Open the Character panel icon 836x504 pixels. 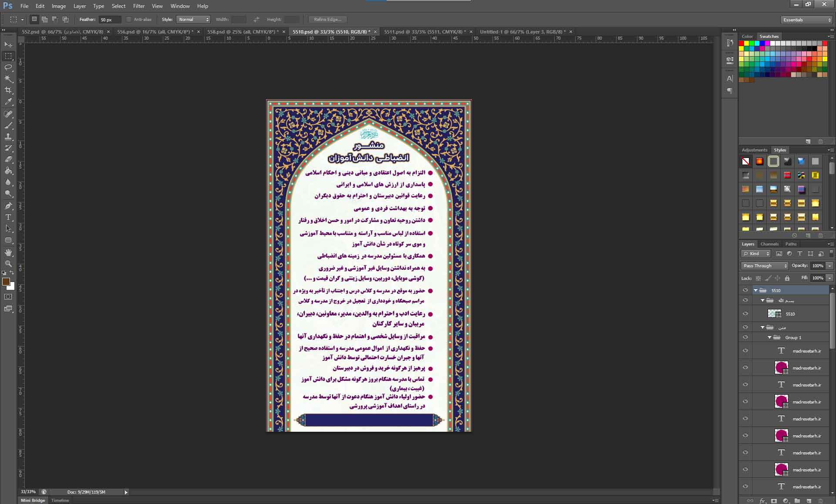pyautogui.click(x=730, y=79)
